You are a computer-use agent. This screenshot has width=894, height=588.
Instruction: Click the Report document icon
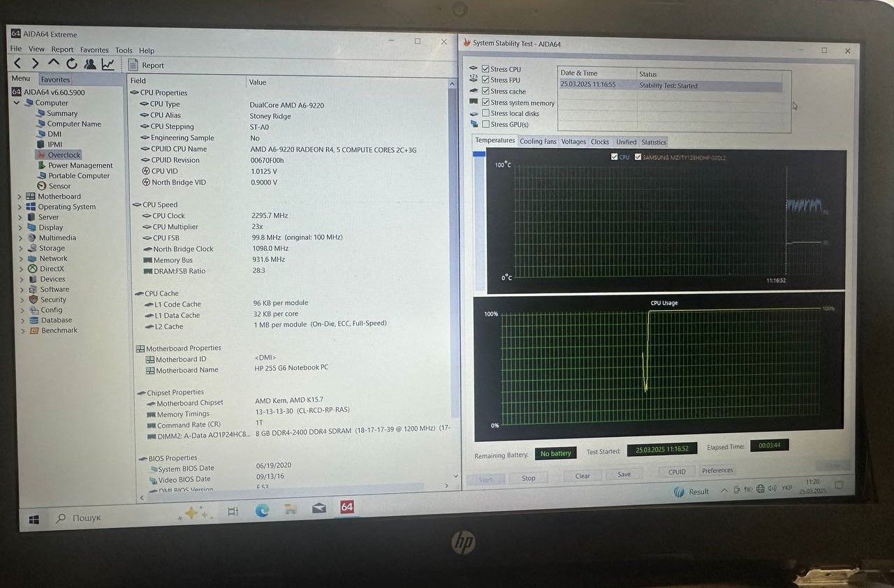[x=134, y=65]
